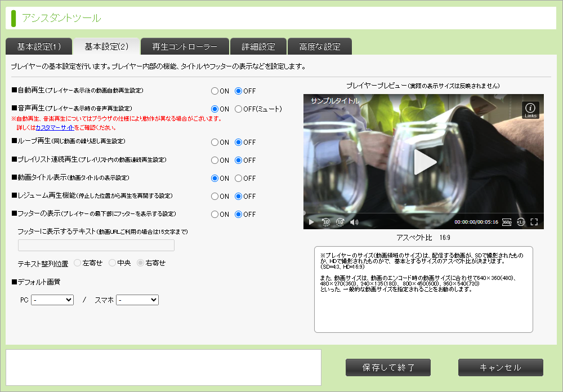
Task: Click the video seek bar in the player
Action: pyautogui.click(x=423, y=213)
